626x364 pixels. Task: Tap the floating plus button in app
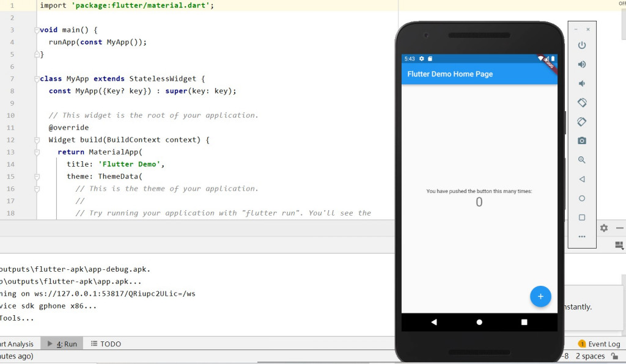pyautogui.click(x=540, y=296)
